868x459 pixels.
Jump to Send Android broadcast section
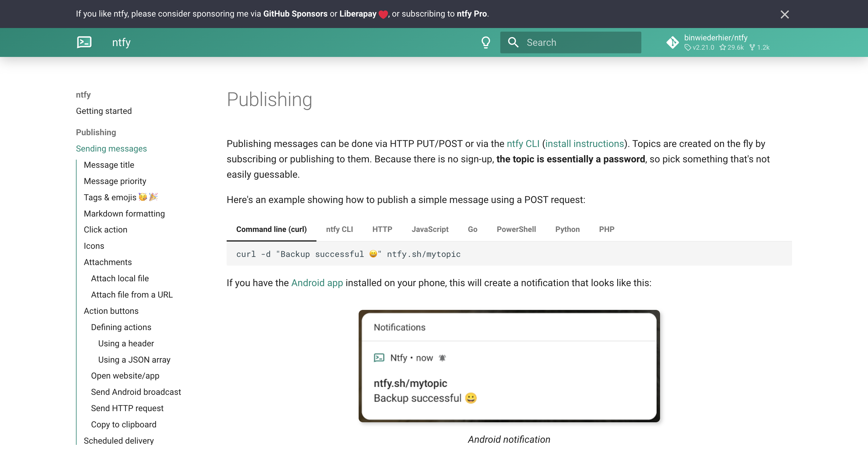coord(136,392)
